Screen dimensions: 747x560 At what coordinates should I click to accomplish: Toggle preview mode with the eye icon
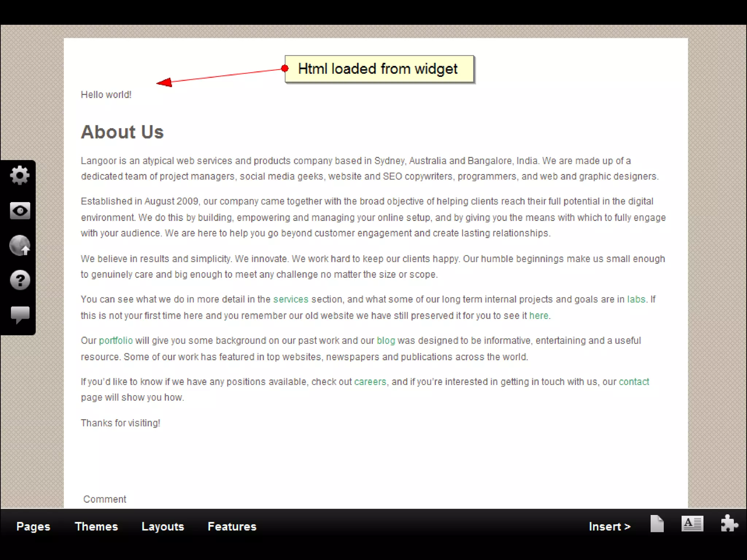[x=20, y=210]
